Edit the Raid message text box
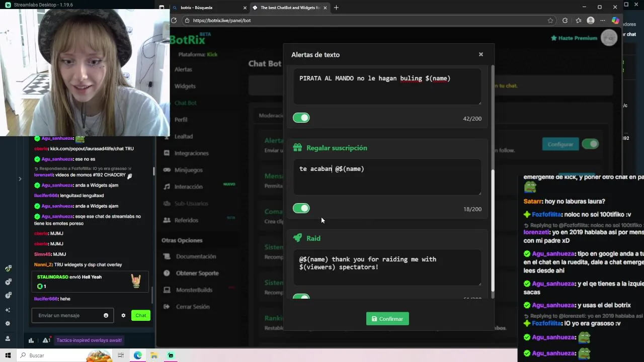 pyautogui.click(x=387, y=267)
